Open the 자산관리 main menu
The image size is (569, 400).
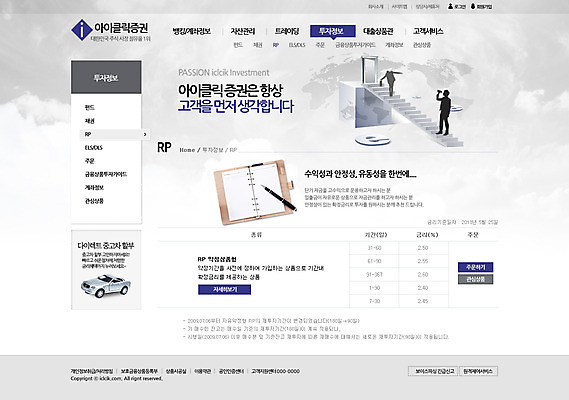pyautogui.click(x=243, y=31)
